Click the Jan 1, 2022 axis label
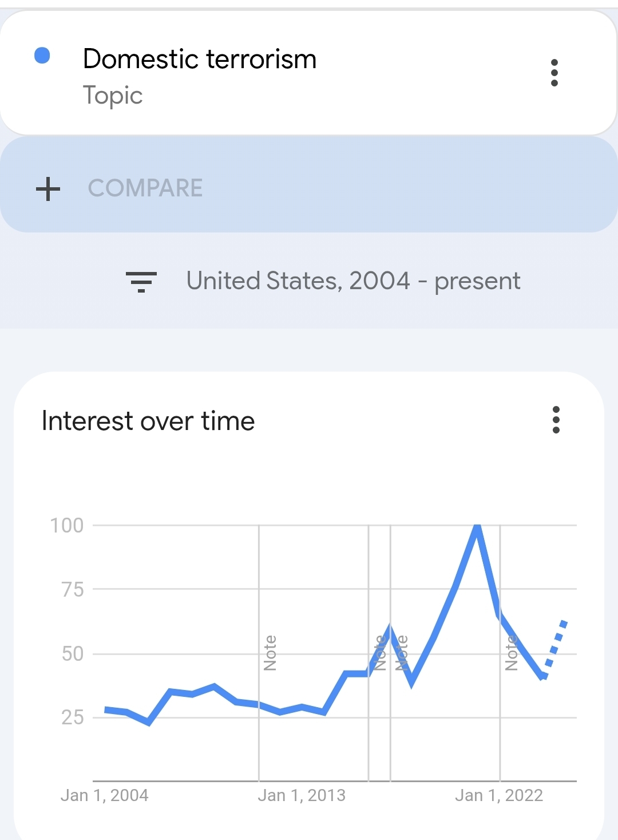This screenshot has height=840, width=618. pos(498,795)
